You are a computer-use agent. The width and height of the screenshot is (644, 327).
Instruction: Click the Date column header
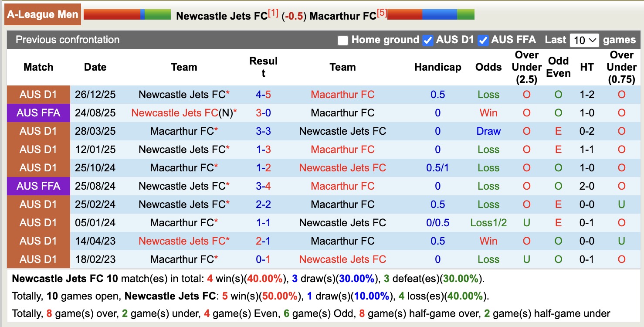click(95, 67)
